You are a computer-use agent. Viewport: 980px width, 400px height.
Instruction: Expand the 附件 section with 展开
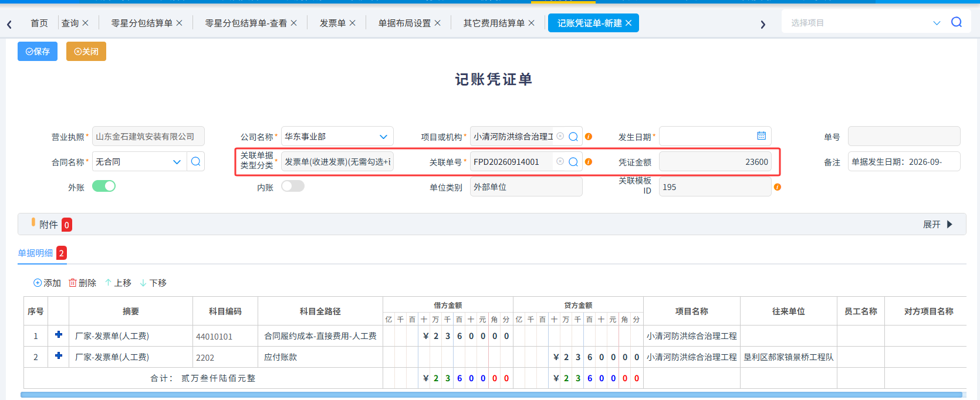click(937, 225)
